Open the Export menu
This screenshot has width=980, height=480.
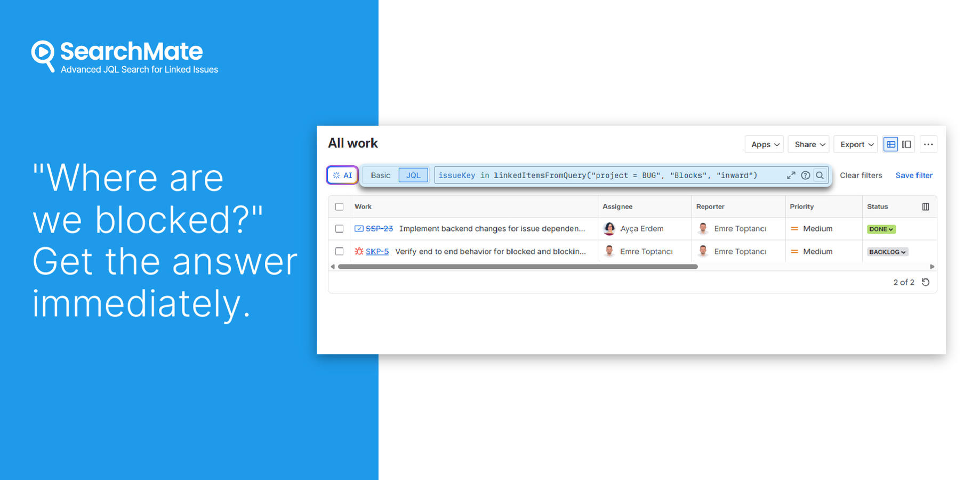point(855,144)
